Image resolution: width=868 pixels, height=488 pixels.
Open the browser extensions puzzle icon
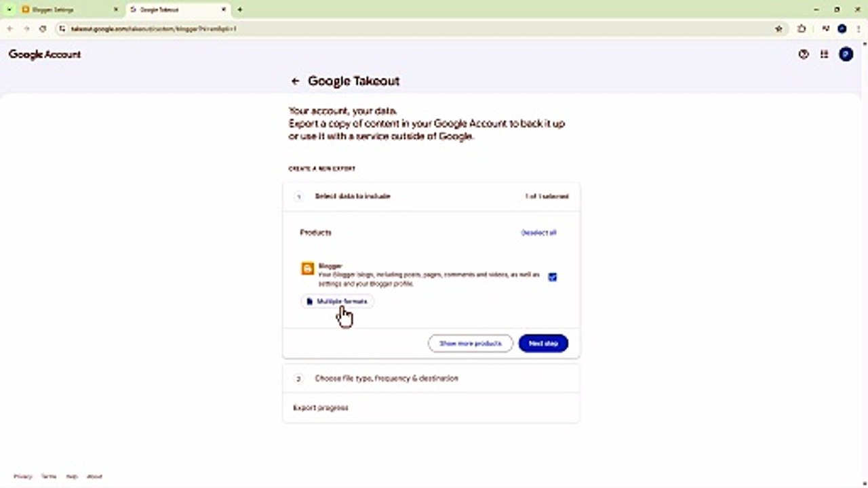pyautogui.click(x=802, y=29)
